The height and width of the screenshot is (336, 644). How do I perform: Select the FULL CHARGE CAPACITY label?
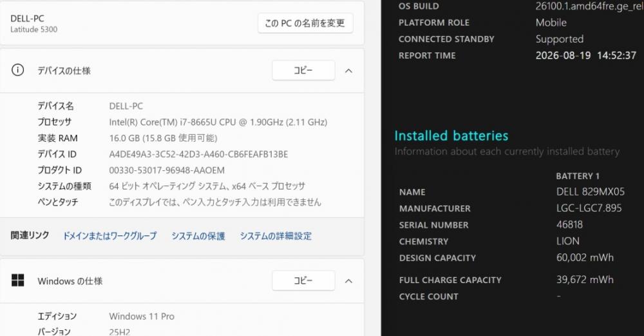click(x=450, y=280)
